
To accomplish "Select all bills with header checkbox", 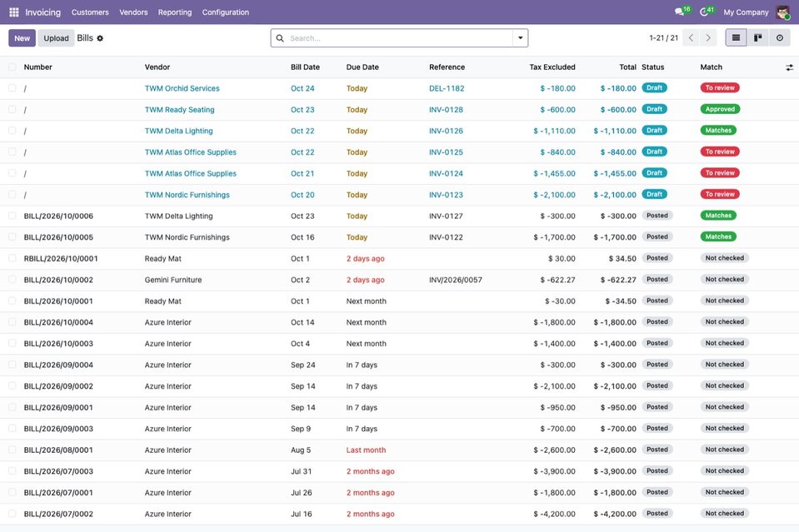I will tap(12, 67).
